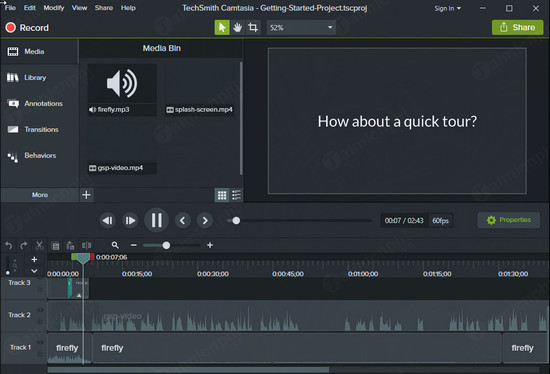Click the red out-point playhead handle

(x=92, y=257)
